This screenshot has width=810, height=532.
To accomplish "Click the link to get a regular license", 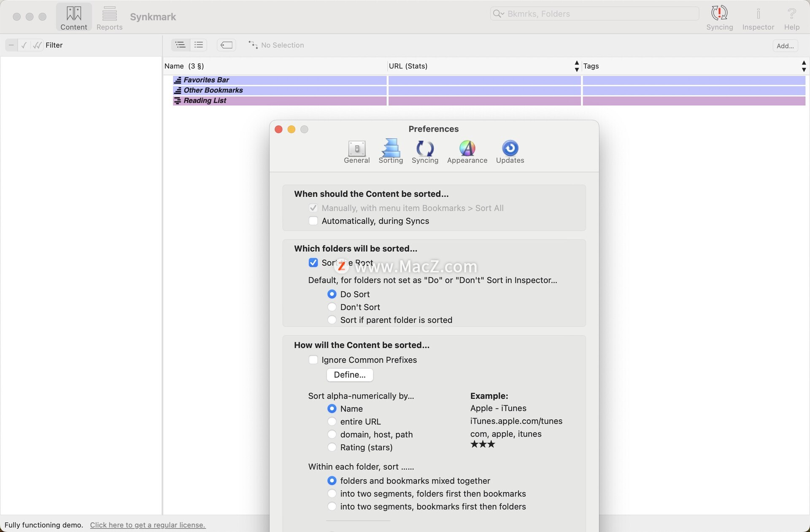I will (x=148, y=525).
